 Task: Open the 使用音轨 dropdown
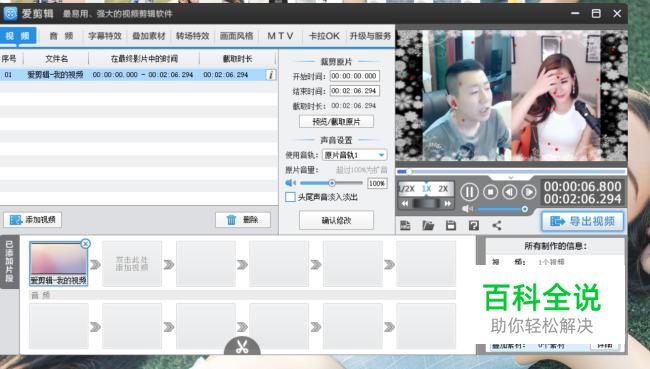pos(354,155)
